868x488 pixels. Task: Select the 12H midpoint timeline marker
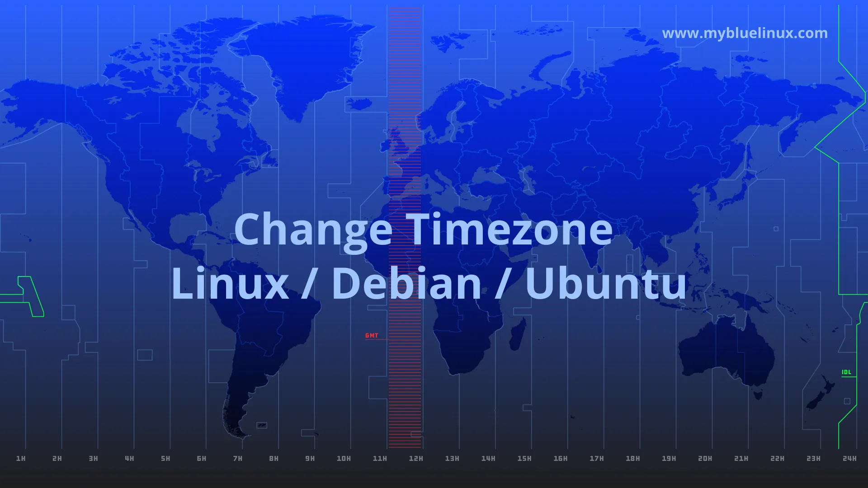click(x=416, y=458)
